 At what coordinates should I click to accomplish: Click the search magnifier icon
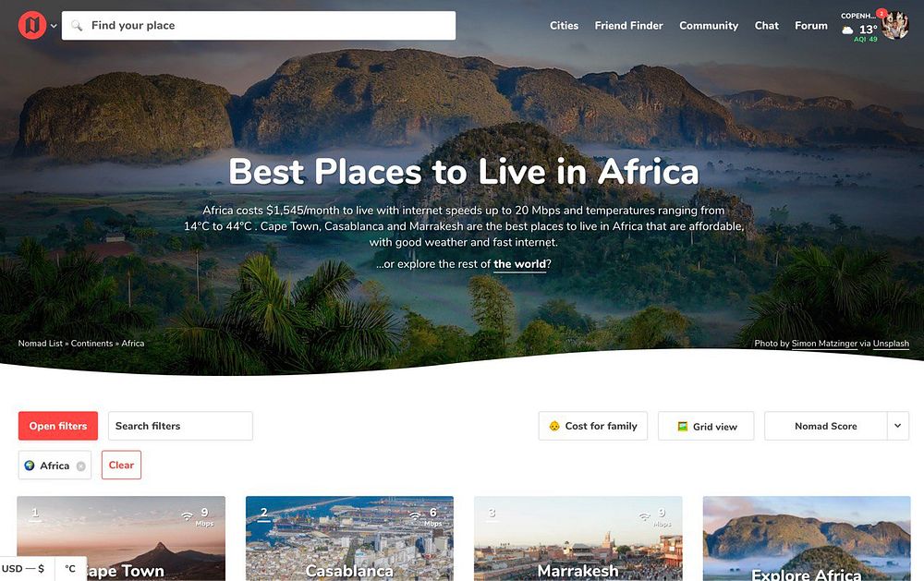pos(77,25)
